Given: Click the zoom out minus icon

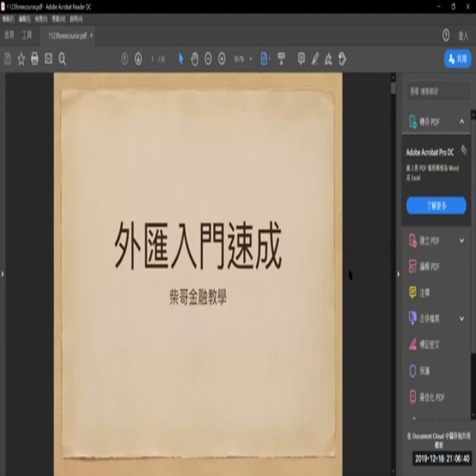Looking at the screenshot, I should click(x=208, y=59).
